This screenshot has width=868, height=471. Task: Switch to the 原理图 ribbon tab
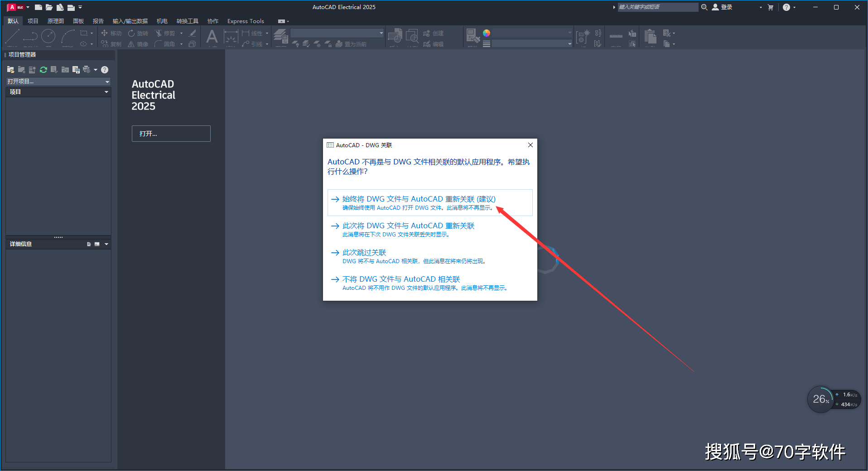56,21
